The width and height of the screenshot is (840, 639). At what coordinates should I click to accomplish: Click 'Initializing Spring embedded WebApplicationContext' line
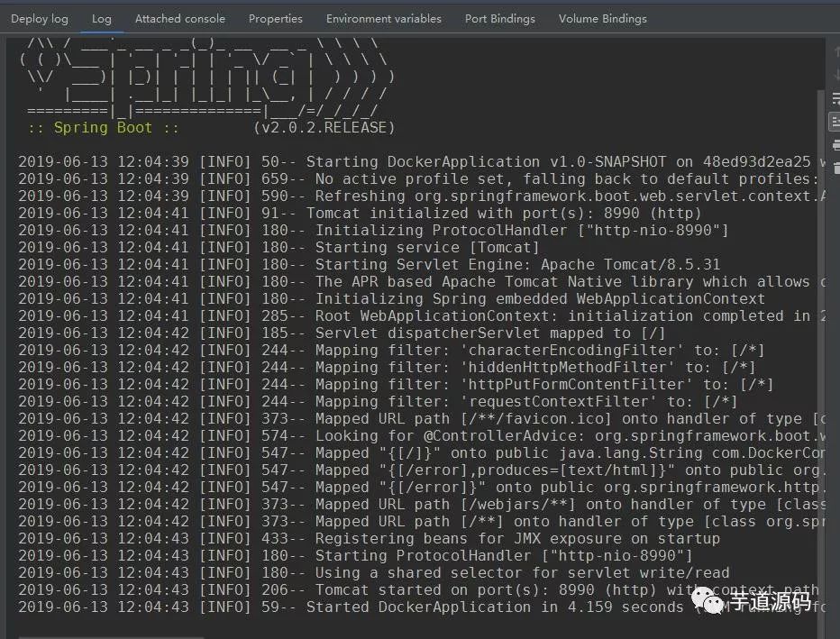pyautogui.click(x=391, y=299)
